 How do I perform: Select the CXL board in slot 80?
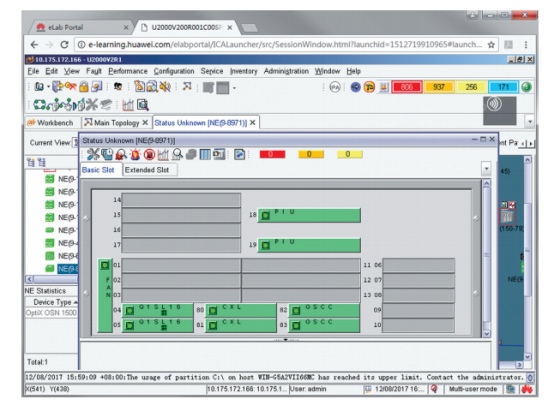[x=241, y=310]
